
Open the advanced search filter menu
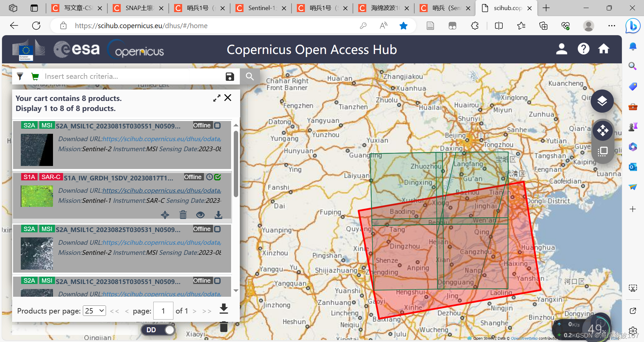pyautogui.click(x=20, y=76)
